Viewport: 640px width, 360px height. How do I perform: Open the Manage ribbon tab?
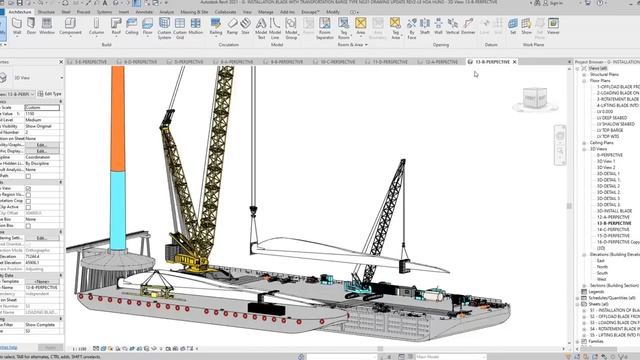point(266,12)
